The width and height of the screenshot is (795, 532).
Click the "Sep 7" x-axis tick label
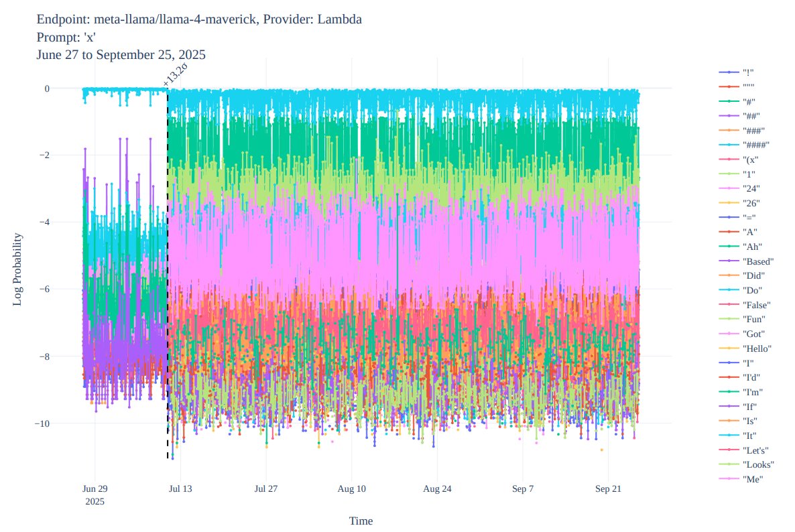click(523, 489)
